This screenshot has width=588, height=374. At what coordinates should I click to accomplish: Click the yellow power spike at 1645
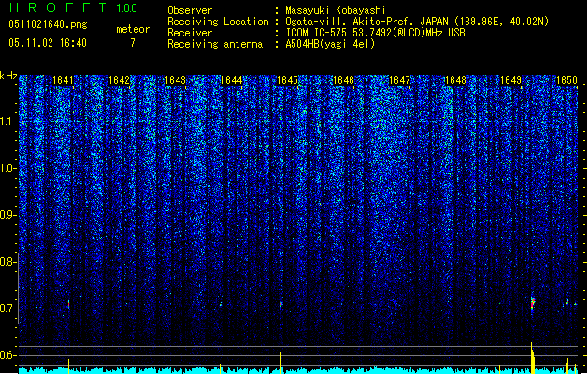280,362
